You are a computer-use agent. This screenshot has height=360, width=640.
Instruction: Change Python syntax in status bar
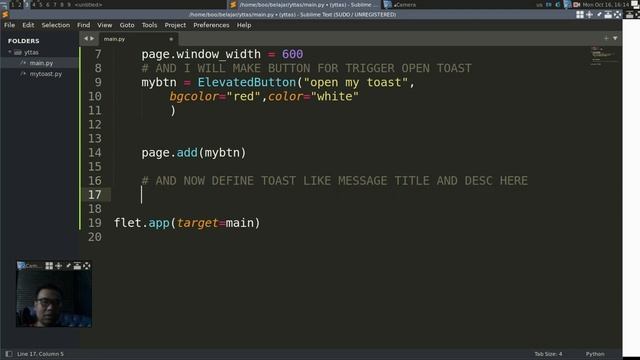595,354
